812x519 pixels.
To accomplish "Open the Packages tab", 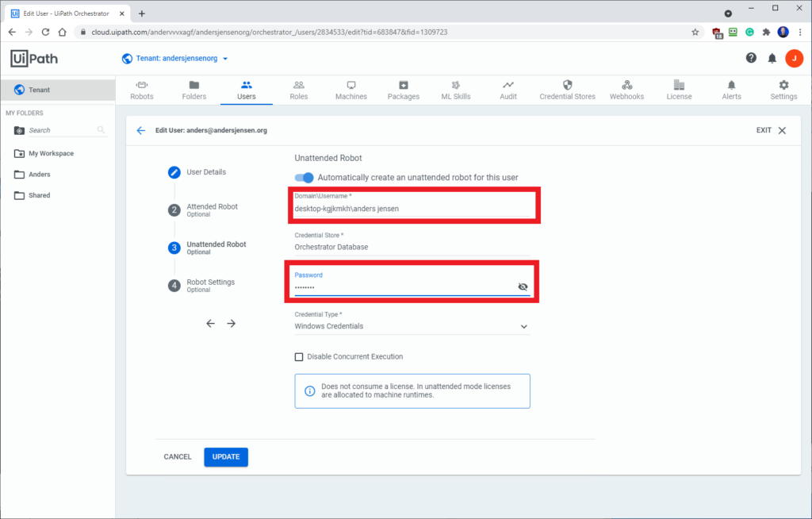I will (x=403, y=90).
